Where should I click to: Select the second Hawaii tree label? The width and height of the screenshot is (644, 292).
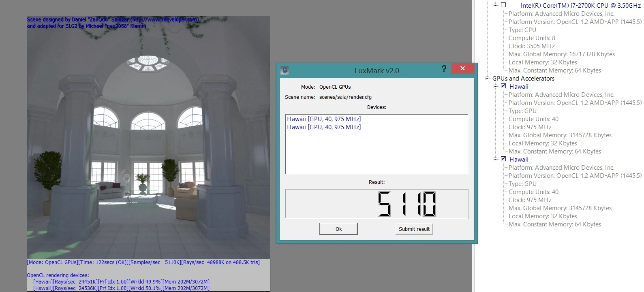pyautogui.click(x=519, y=159)
